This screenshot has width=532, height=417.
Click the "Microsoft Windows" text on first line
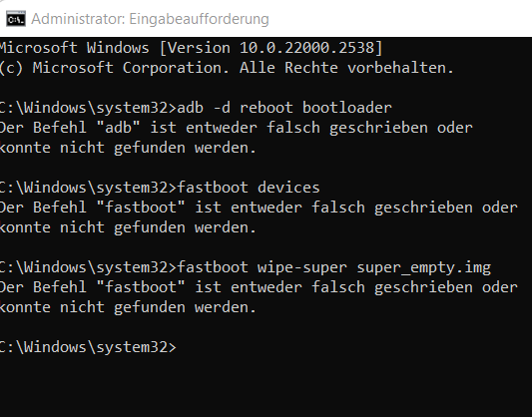coord(74,48)
